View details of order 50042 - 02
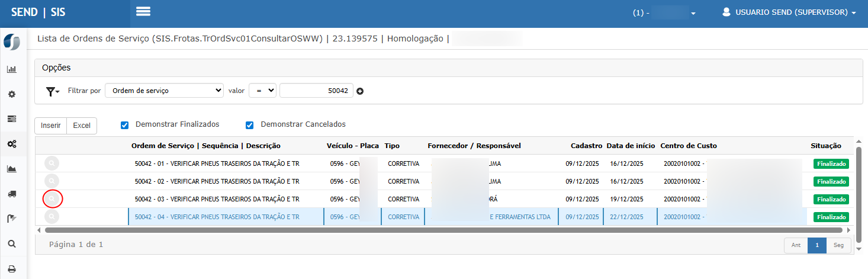868x279 pixels. click(52, 181)
